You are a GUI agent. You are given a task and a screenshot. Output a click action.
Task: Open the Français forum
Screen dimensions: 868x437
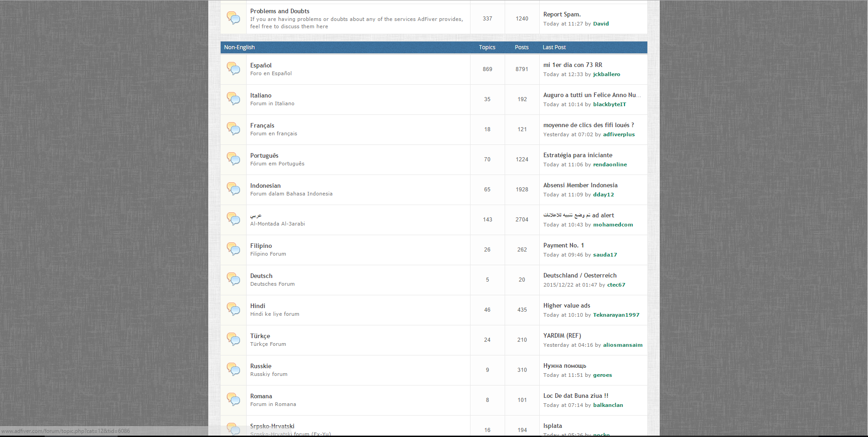262,125
